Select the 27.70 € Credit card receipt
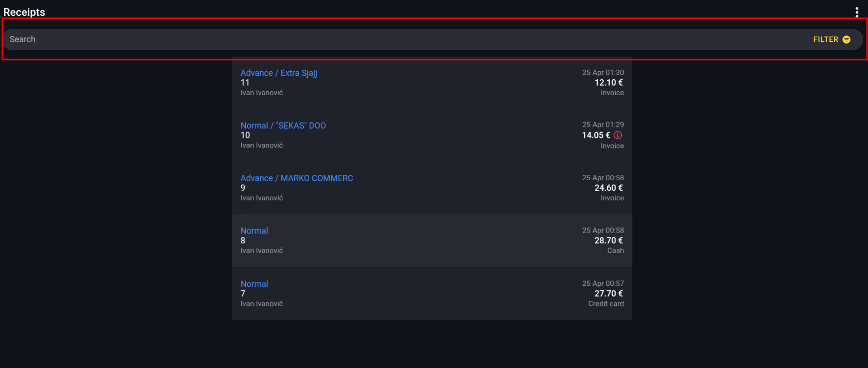The image size is (868, 368). pos(432,294)
